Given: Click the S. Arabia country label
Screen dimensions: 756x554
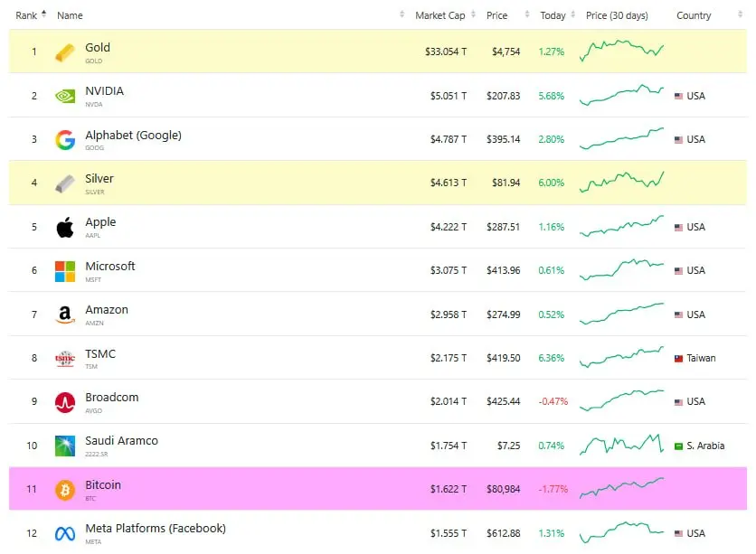Looking at the screenshot, I should (x=705, y=446).
